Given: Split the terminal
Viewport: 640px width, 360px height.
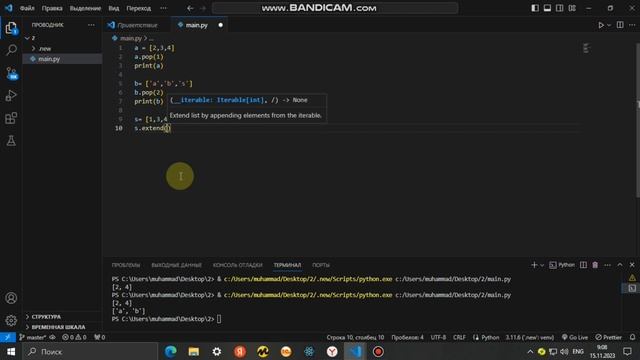Looking at the screenshot, I should point(583,265).
